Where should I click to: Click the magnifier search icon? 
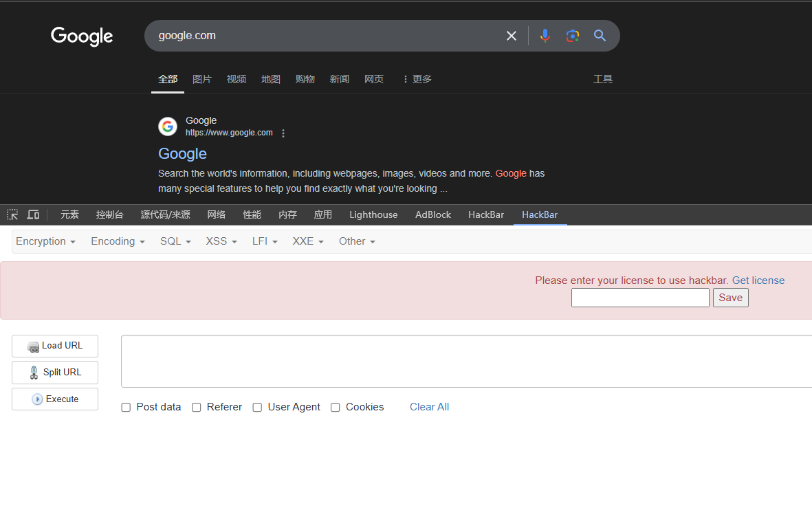coord(600,36)
